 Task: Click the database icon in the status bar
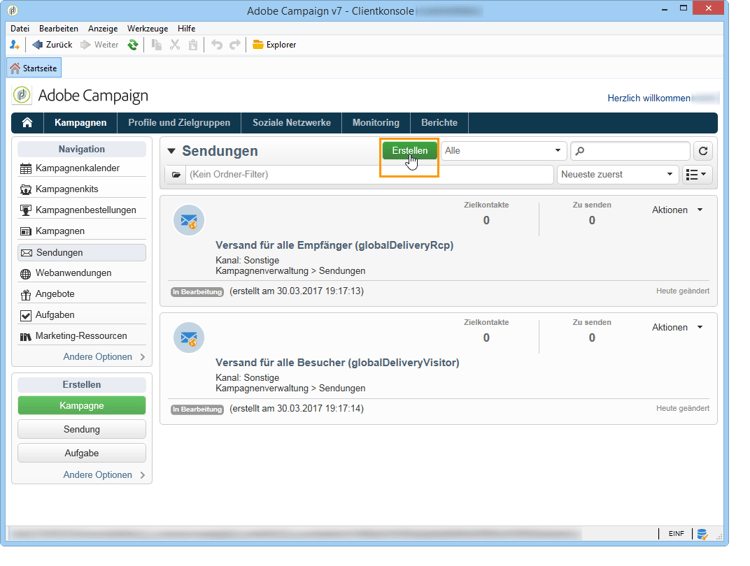(701, 534)
